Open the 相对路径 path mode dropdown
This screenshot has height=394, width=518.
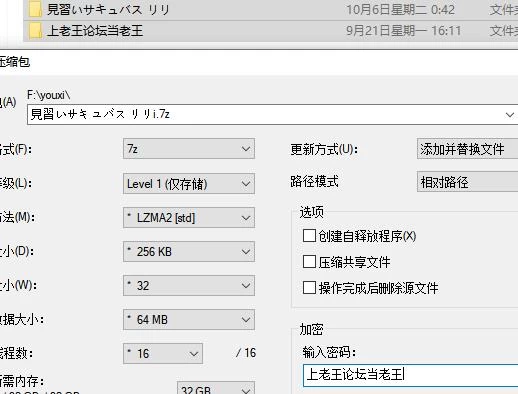click(x=467, y=182)
